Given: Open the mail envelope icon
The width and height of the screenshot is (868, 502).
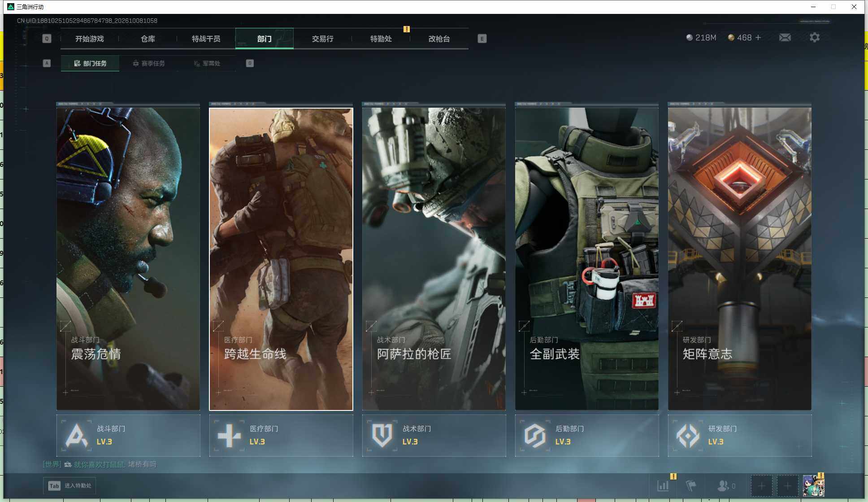Looking at the screenshot, I should point(785,38).
